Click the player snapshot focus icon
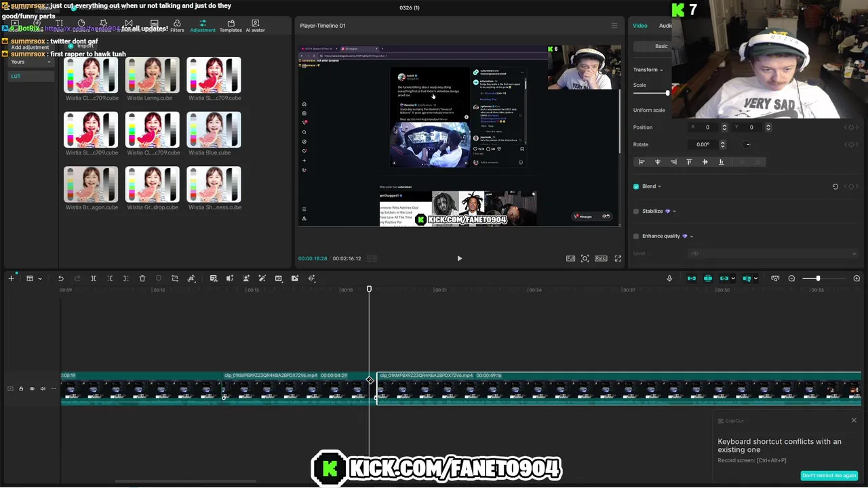The height and width of the screenshot is (488, 868). pos(585,258)
